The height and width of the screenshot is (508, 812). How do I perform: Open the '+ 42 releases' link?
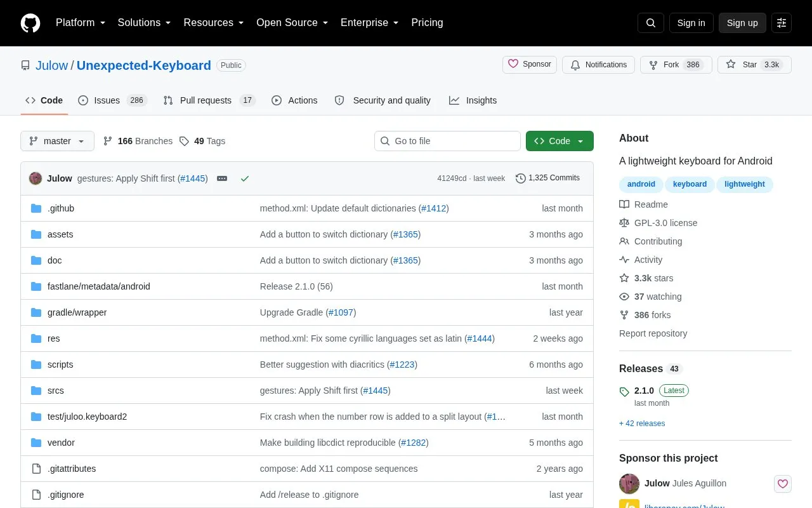(642, 424)
